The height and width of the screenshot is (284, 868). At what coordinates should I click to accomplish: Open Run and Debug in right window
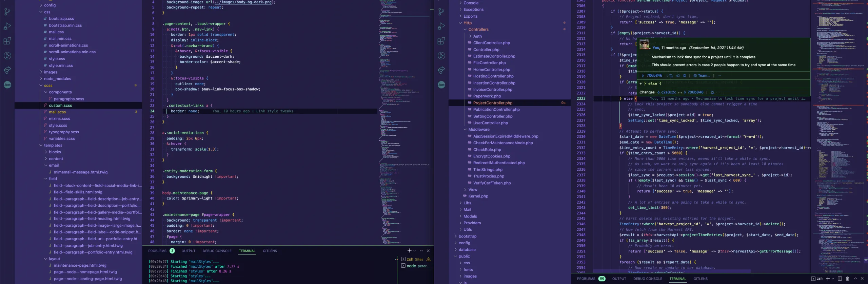pos(441,26)
